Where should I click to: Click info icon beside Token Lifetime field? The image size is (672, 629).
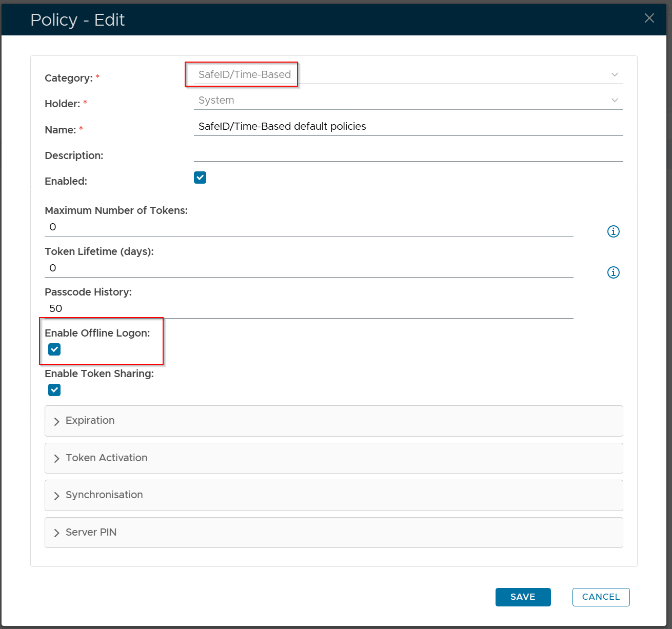pyautogui.click(x=613, y=272)
